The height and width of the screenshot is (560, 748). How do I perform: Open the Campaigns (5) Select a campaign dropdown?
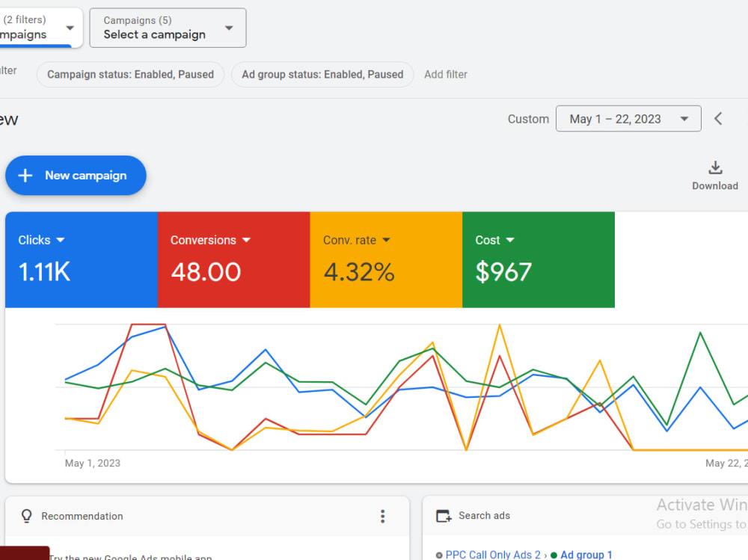point(168,28)
